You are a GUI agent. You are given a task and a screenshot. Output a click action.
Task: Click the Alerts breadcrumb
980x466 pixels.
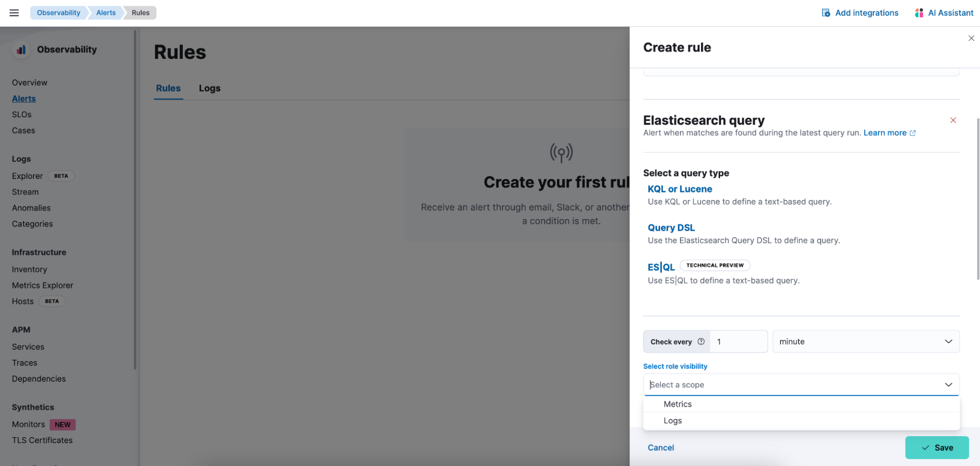(105, 12)
